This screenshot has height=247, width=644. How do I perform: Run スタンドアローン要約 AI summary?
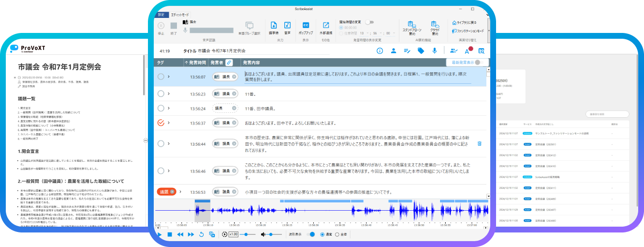412,25
